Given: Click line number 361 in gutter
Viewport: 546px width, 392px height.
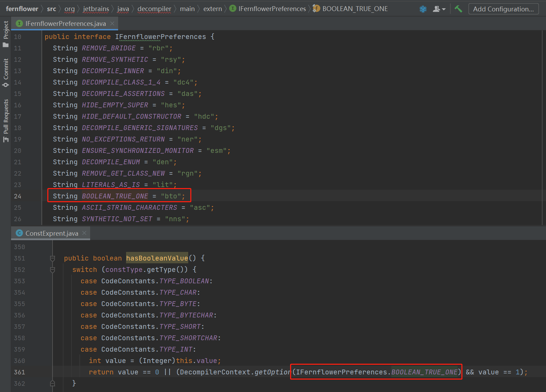Looking at the screenshot, I should (19, 372).
